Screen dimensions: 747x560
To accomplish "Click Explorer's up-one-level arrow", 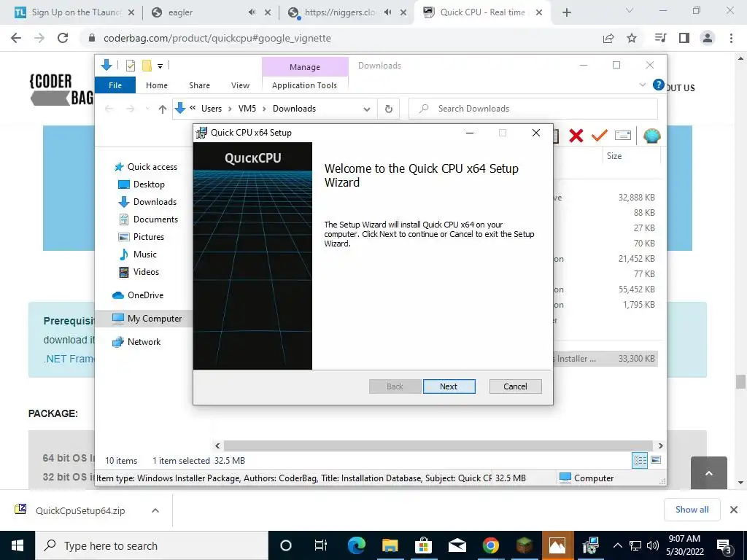I will pyautogui.click(x=163, y=109).
